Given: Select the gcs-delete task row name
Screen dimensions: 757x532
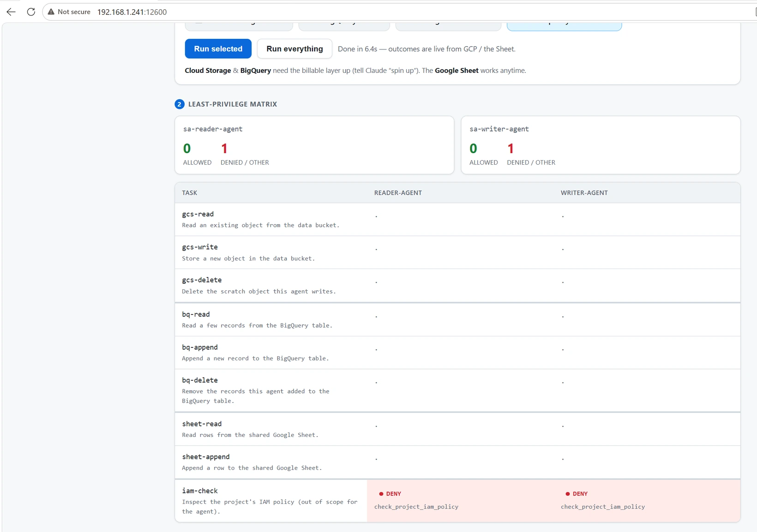Looking at the screenshot, I should tap(202, 280).
